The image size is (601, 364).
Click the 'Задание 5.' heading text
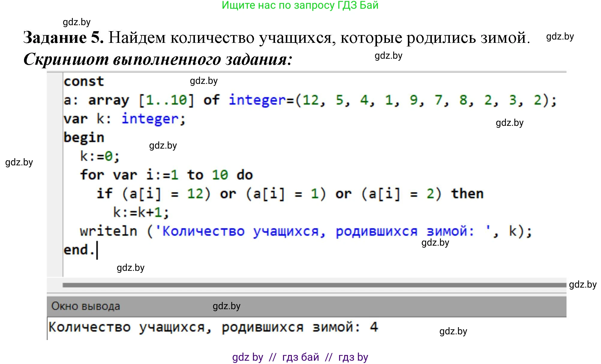pos(63,38)
